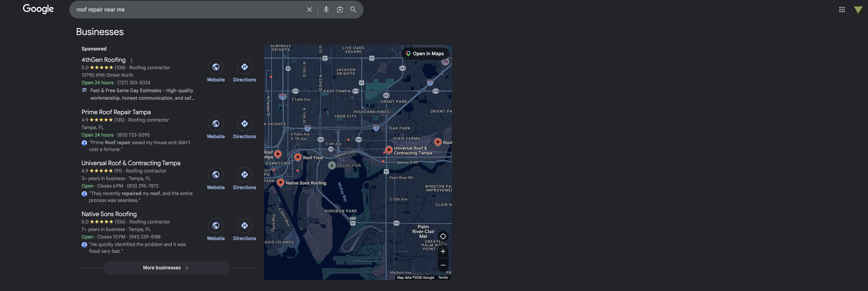Open map Terms link
This screenshot has height=291, width=868.
pyautogui.click(x=443, y=277)
